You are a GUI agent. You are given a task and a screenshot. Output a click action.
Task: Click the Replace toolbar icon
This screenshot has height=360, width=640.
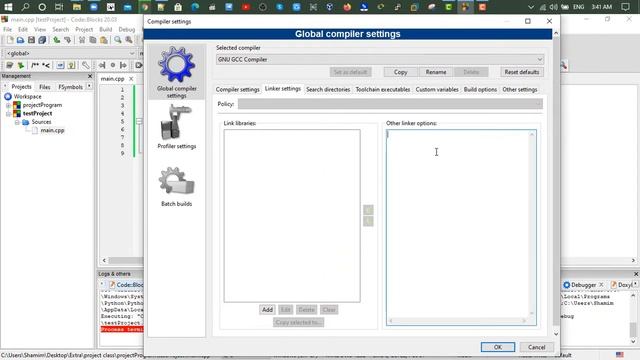coord(129,40)
